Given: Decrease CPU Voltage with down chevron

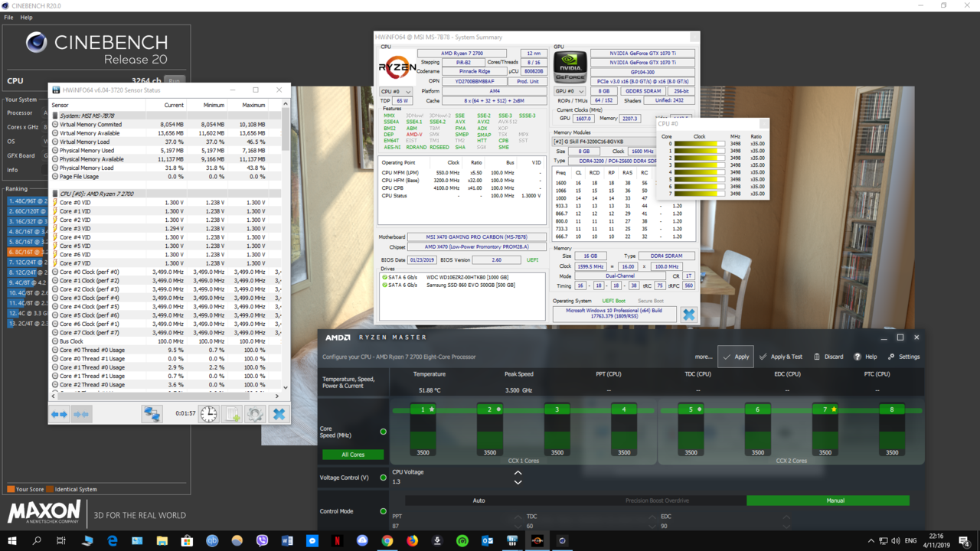Looking at the screenshot, I should click(x=518, y=482).
